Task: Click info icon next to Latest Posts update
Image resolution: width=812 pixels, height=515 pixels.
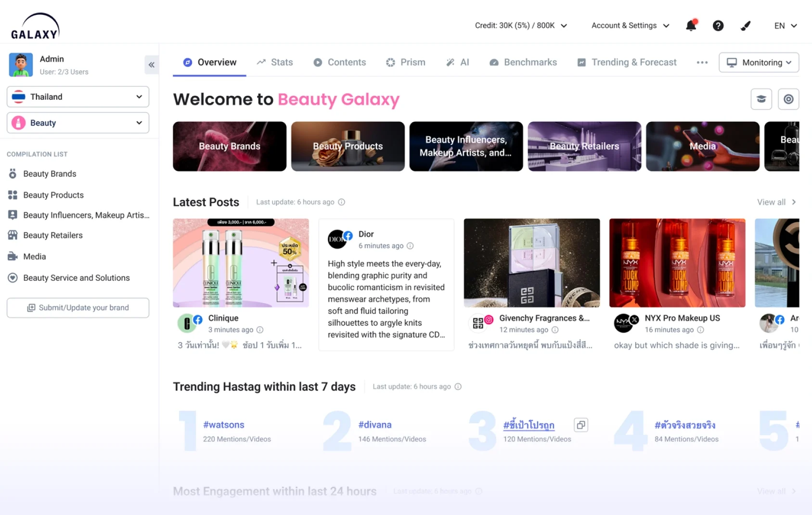Action: point(341,202)
